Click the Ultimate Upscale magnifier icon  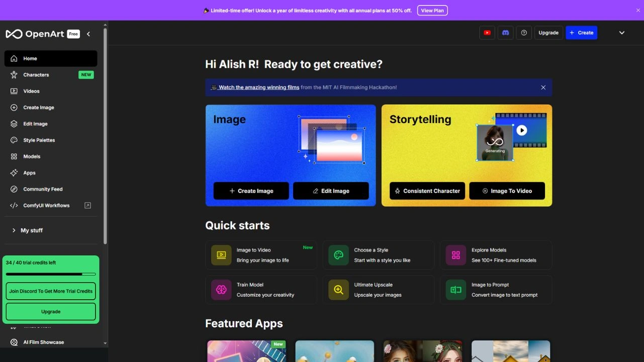(338, 290)
